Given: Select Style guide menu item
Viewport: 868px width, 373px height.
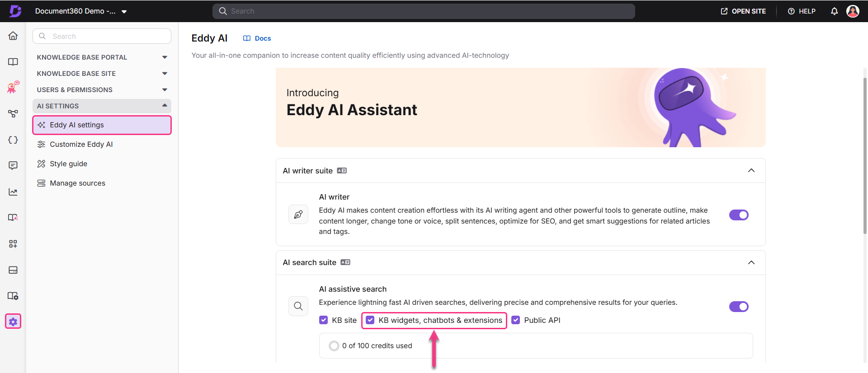Looking at the screenshot, I should 102,164.
